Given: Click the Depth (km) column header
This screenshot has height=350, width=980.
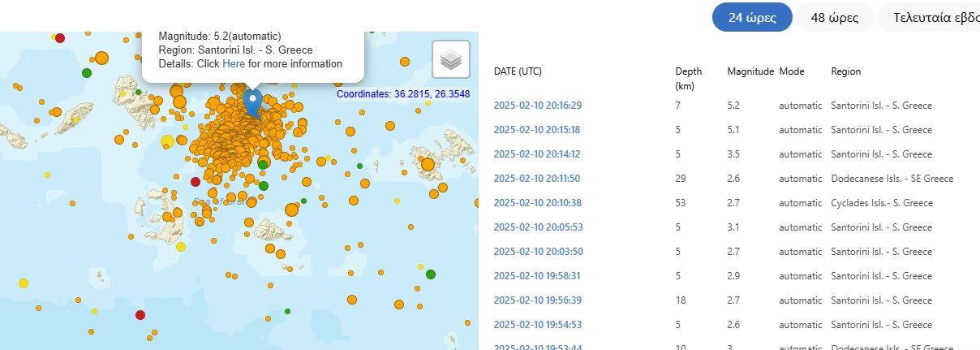Looking at the screenshot, I should 688,78.
